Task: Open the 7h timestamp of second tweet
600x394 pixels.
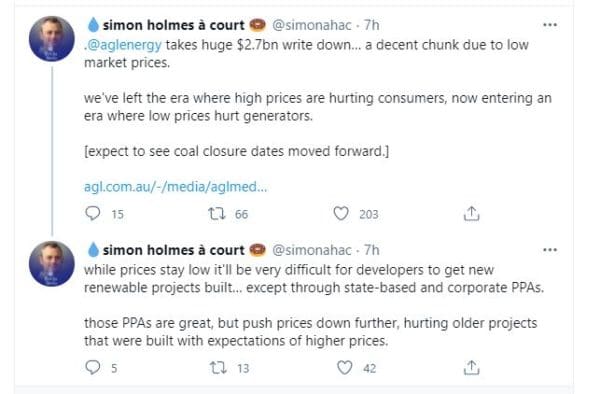Action: point(371,250)
